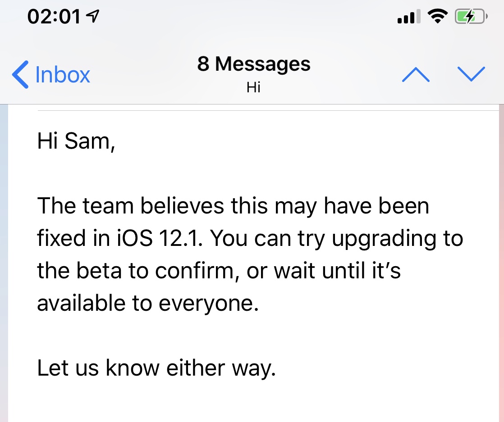The width and height of the screenshot is (504, 422).
Task: Show previous message with up arrow
Action: click(416, 74)
